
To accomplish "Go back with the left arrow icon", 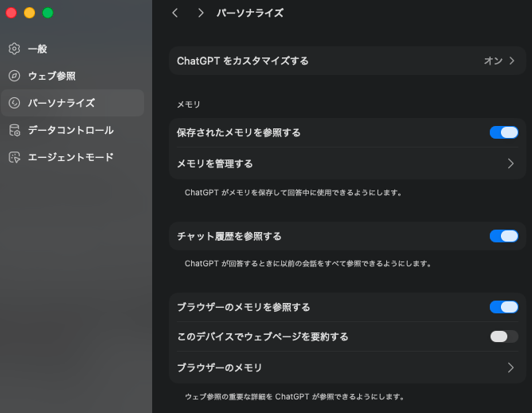I will tap(175, 13).
